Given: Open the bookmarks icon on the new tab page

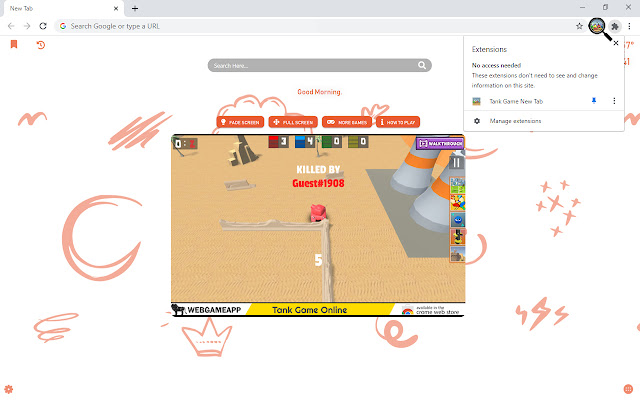Looking at the screenshot, I should pyautogui.click(x=14, y=44).
